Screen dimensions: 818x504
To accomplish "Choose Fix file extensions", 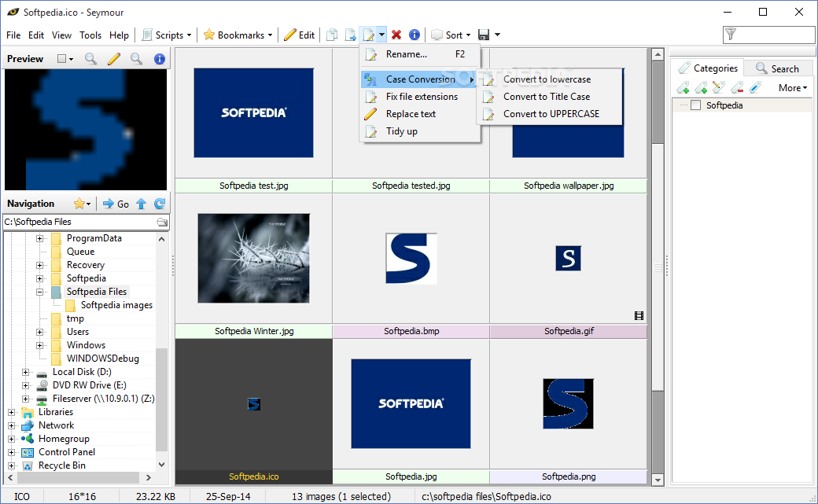I will click(x=420, y=97).
